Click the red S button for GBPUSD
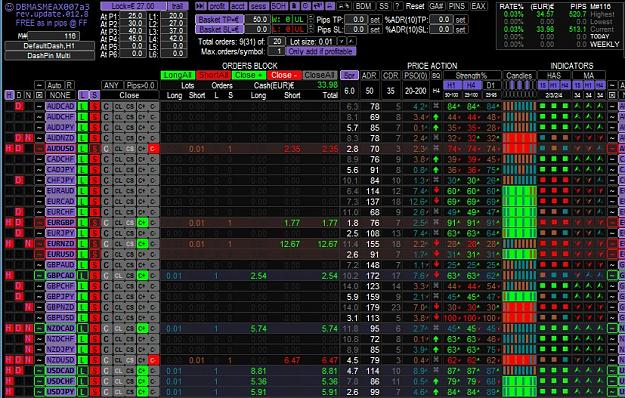The width and height of the screenshot is (625, 398). click(94, 318)
